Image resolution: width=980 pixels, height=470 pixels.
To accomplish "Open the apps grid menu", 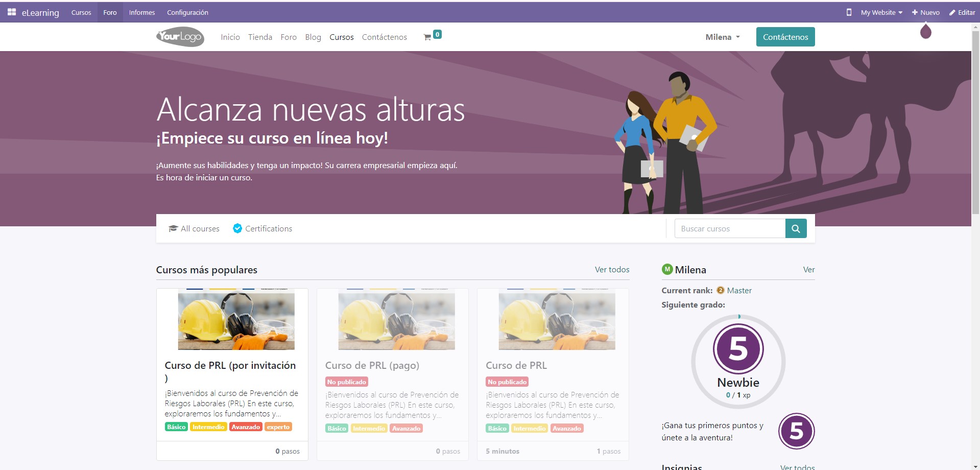I will (x=11, y=12).
